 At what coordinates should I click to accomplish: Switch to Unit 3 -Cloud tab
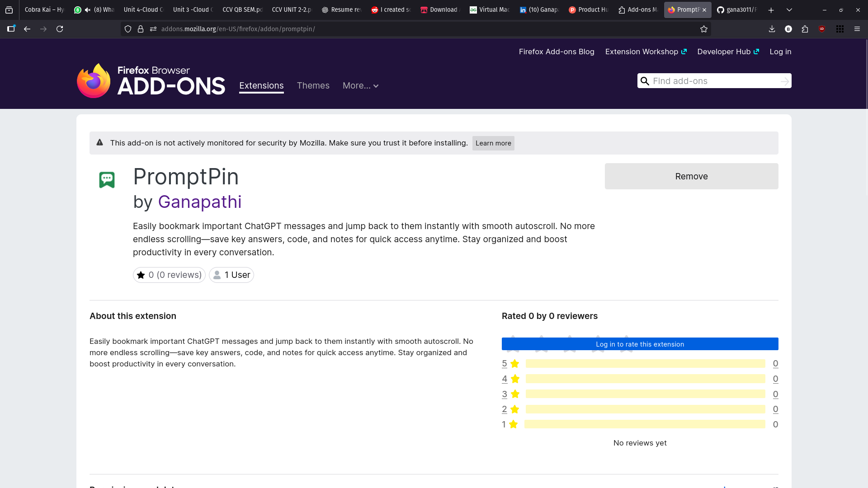(192, 10)
